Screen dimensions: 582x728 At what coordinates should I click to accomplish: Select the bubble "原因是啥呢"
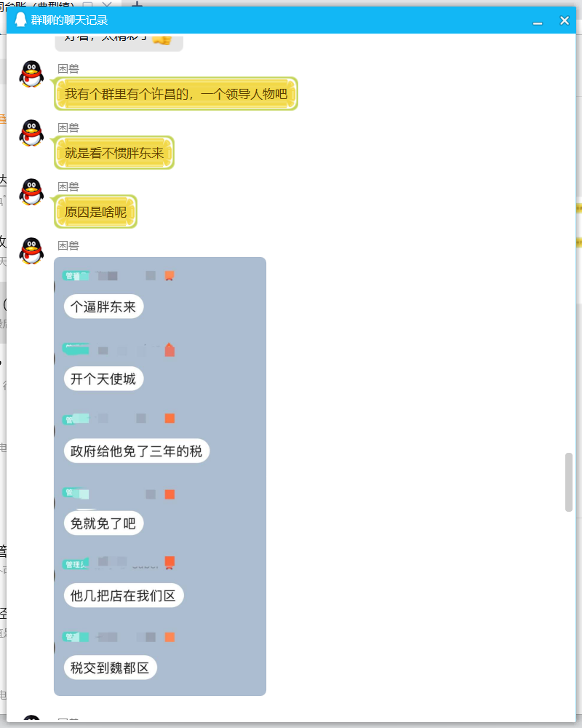[x=95, y=212]
